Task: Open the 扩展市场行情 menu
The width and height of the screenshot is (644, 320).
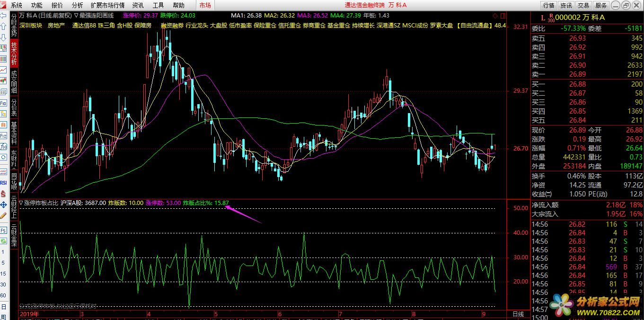Action: click(x=107, y=5)
